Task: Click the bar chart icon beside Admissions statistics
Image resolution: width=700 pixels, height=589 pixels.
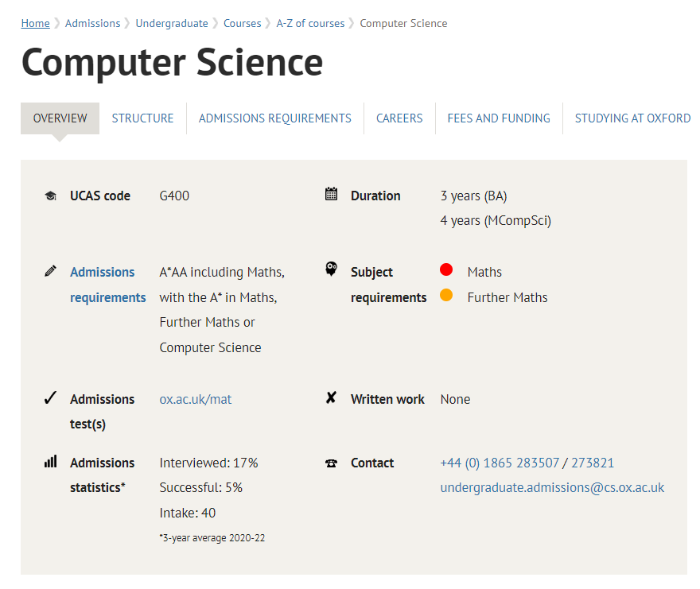Action: click(x=50, y=461)
